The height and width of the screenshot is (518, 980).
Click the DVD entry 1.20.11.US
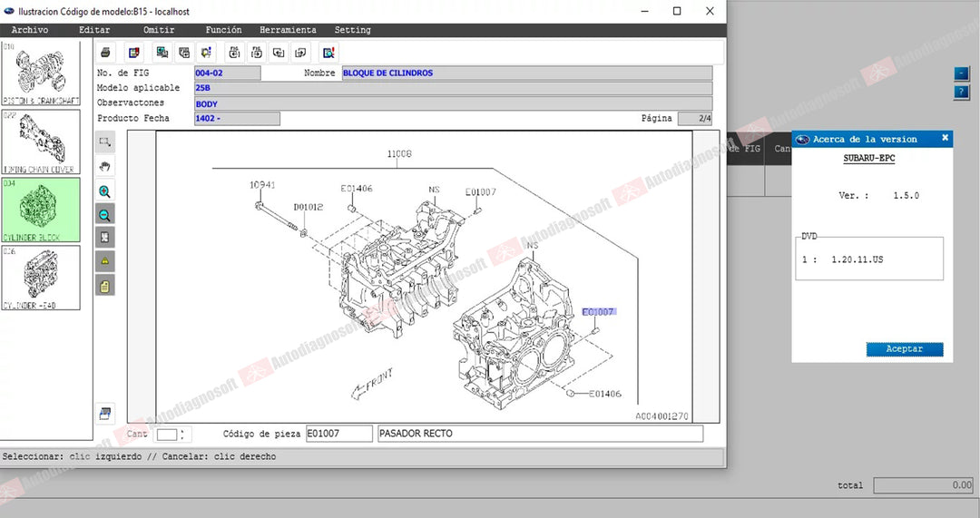pyautogui.click(x=857, y=259)
